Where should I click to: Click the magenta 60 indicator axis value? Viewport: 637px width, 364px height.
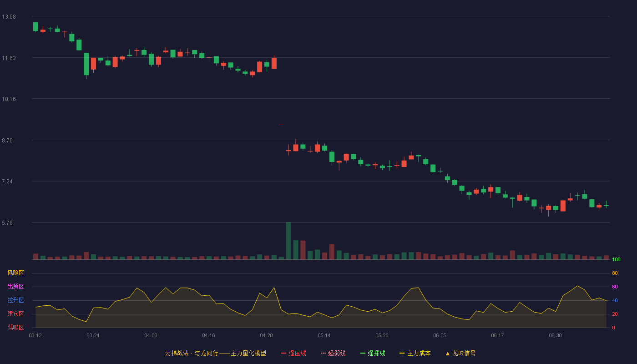point(615,287)
